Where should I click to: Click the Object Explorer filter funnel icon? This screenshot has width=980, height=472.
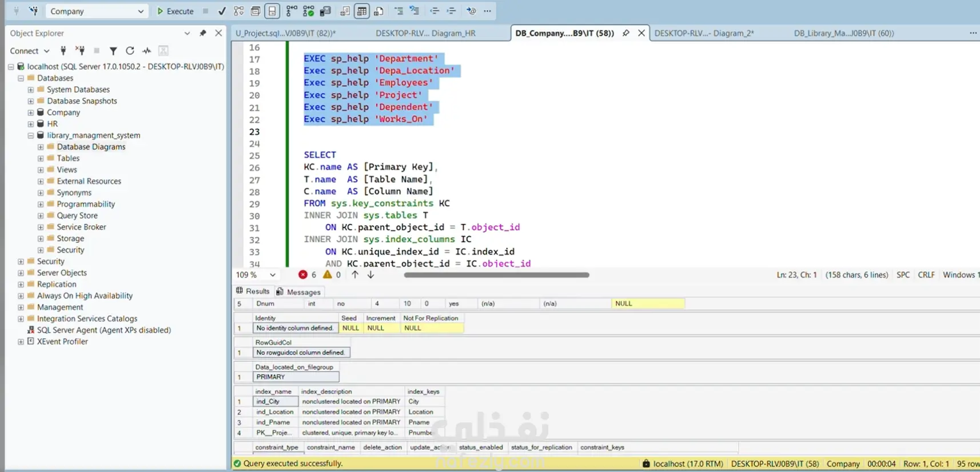pyautogui.click(x=113, y=51)
